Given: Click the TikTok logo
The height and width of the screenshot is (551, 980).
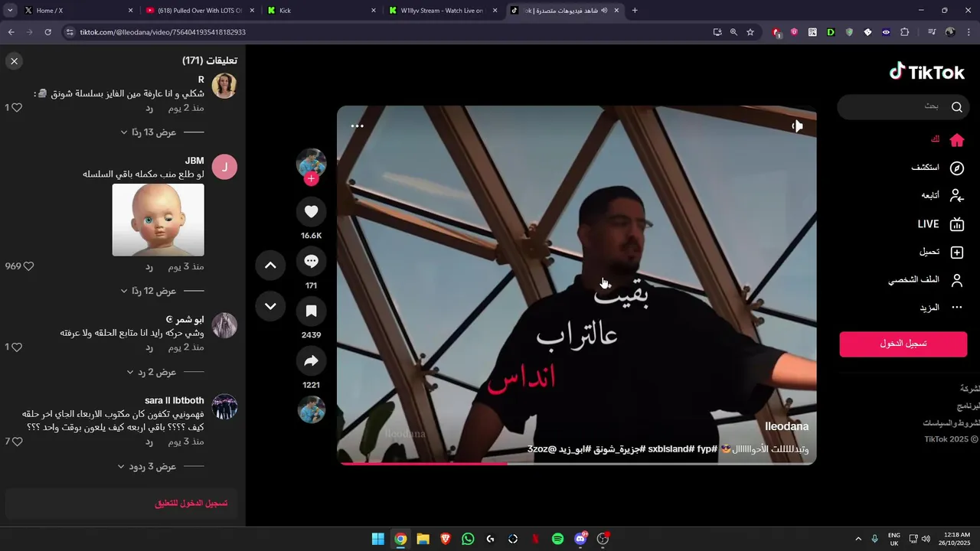Looking at the screenshot, I should (926, 72).
